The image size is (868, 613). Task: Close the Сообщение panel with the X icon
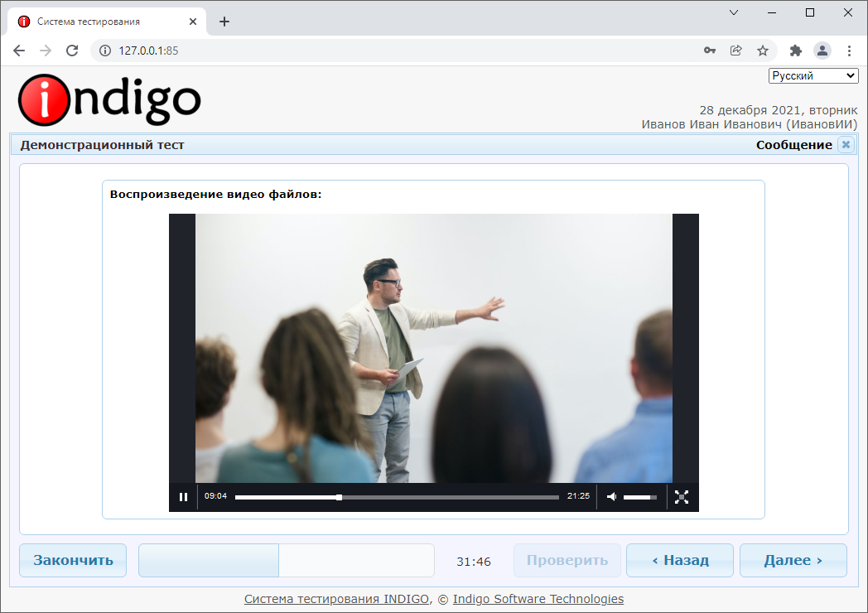point(846,144)
